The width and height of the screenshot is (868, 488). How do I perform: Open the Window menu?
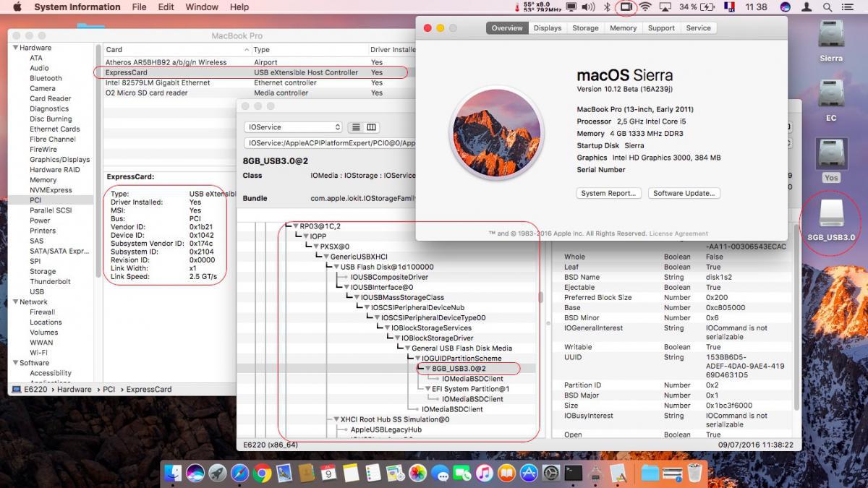[x=201, y=7]
